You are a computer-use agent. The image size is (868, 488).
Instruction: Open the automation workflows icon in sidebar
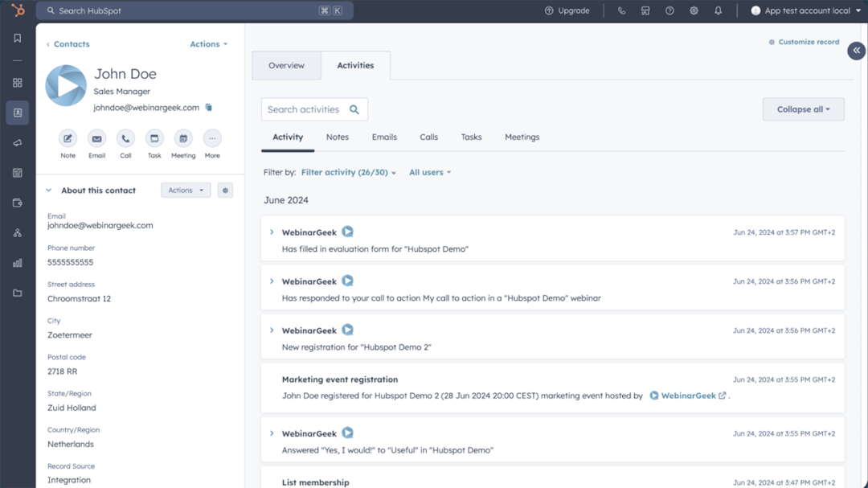click(18, 233)
